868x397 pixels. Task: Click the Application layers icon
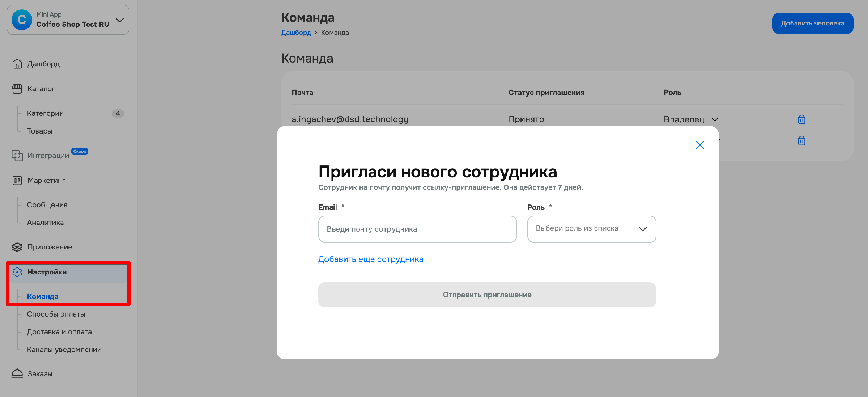tap(17, 247)
